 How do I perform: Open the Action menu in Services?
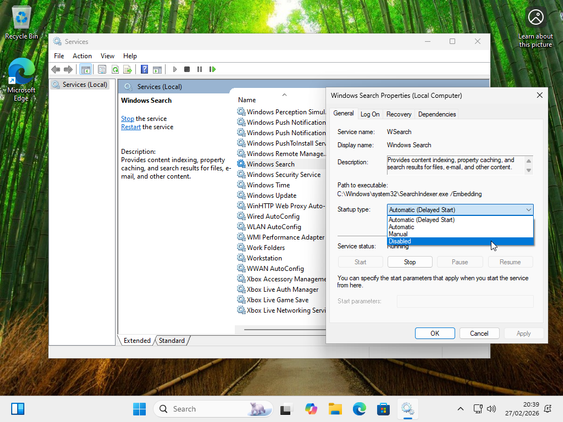pos(82,56)
